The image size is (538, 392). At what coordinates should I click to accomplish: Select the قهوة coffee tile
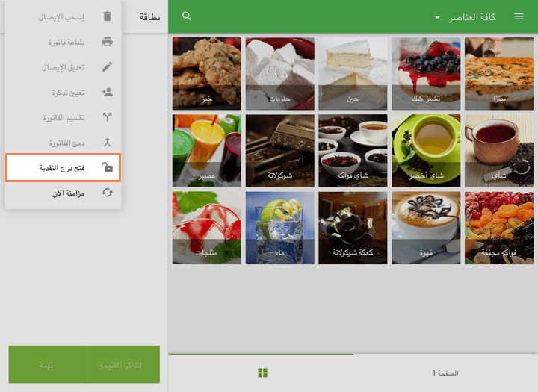click(x=425, y=227)
